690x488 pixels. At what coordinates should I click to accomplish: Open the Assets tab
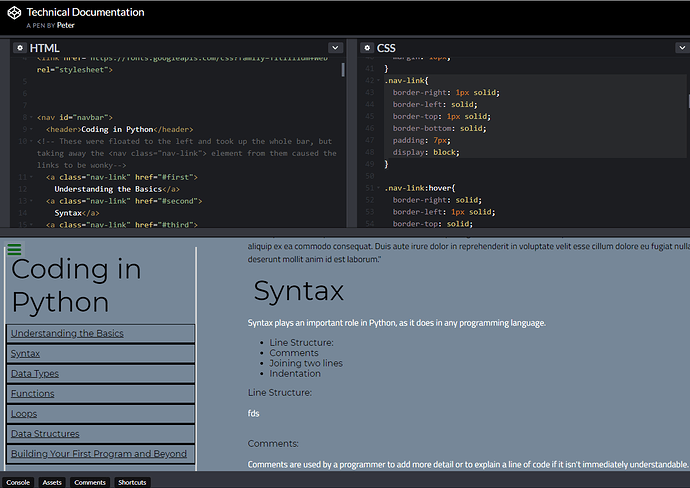pyautogui.click(x=52, y=482)
